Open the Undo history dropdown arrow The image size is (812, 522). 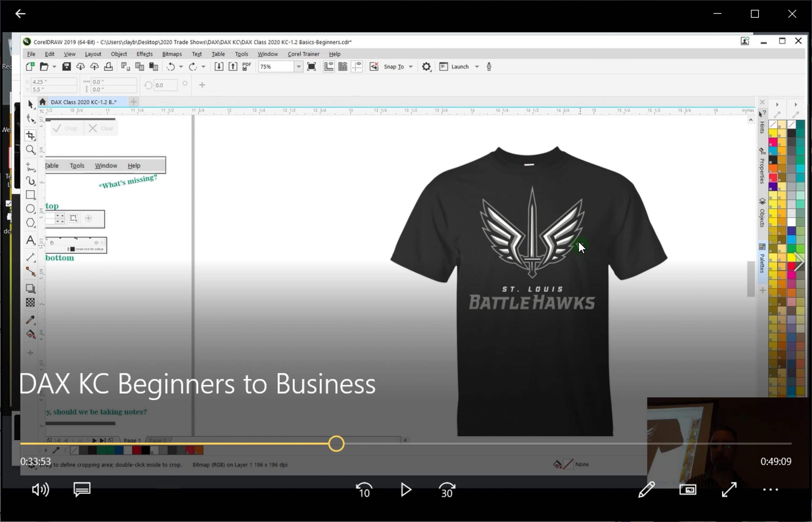coord(181,67)
